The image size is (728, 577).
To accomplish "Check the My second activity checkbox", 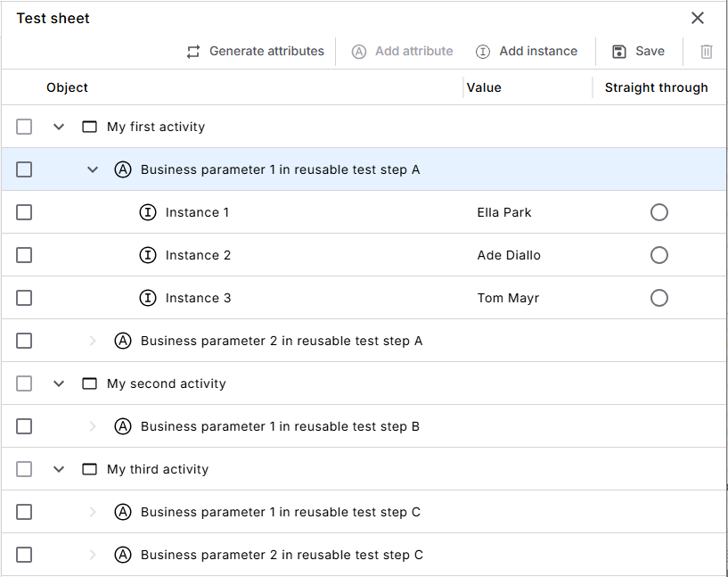I will click(24, 383).
